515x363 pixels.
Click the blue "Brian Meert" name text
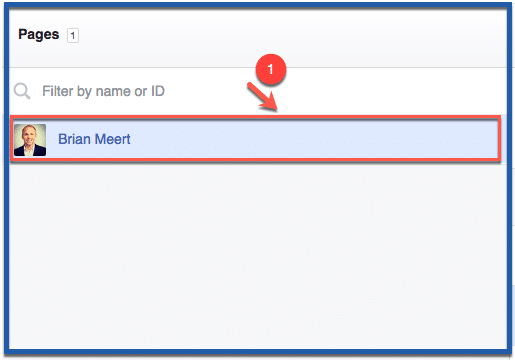click(x=94, y=139)
